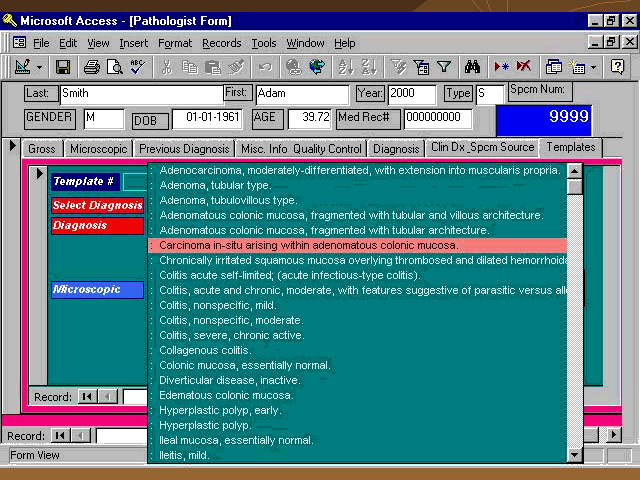This screenshot has width=640, height=480.
Task: Click the New Record toolbar icon
Action: (502, 67)
